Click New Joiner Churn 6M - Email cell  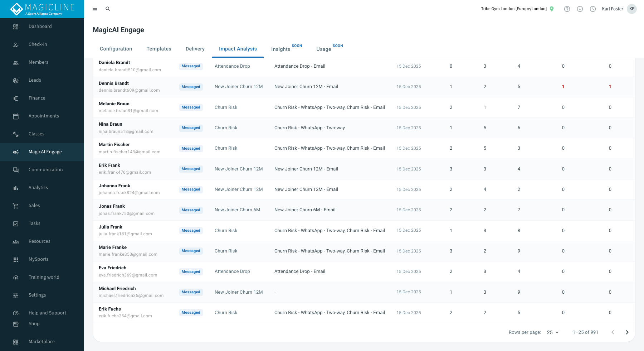305,210
